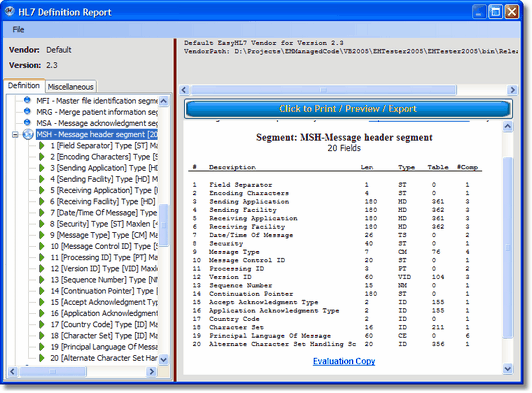
Task: Click green arrow icon for Sending Facility
Action: (x=42, y=179)
